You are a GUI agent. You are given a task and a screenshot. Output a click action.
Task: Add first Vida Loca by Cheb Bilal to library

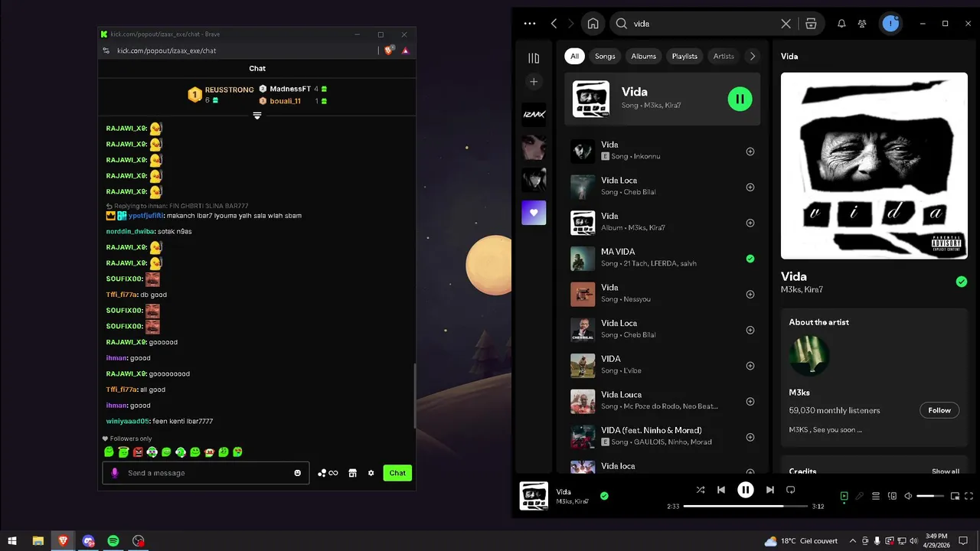(x=750, y=187)
